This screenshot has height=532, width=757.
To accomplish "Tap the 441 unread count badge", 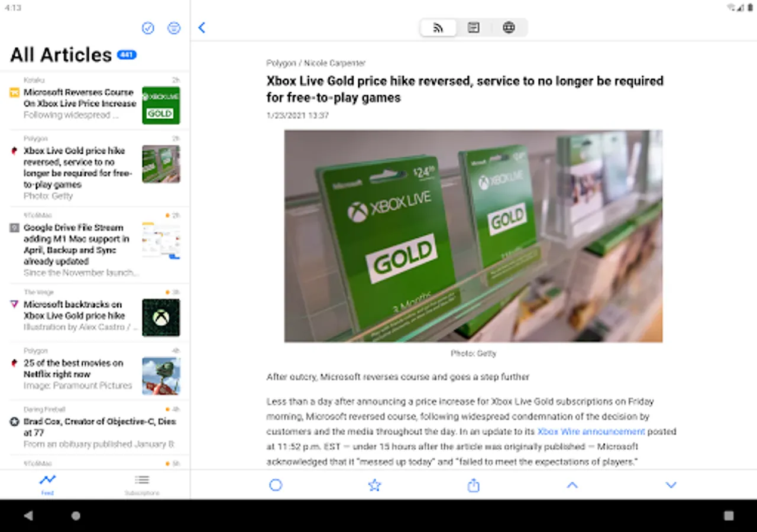I will pyautogui.click(x=127, y=54).
